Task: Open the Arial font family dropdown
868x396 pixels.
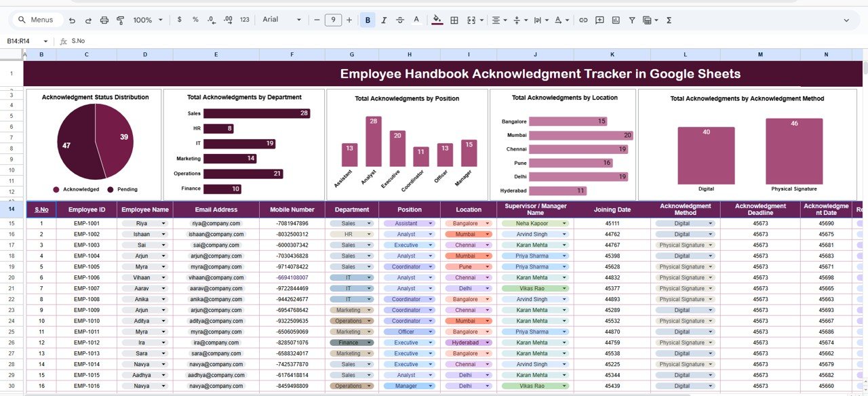Action: pyautogui.click(x=281, y=20)
